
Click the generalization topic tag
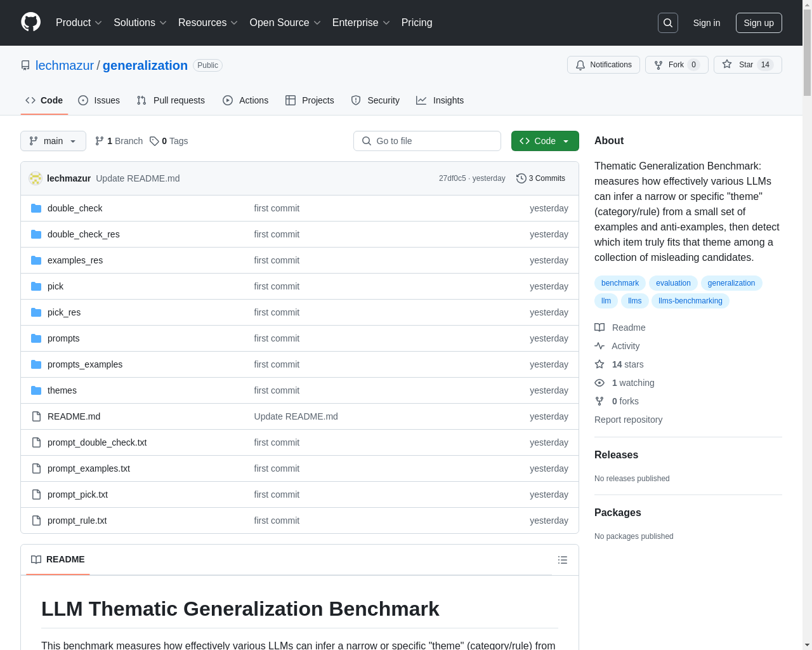[731, 283]
